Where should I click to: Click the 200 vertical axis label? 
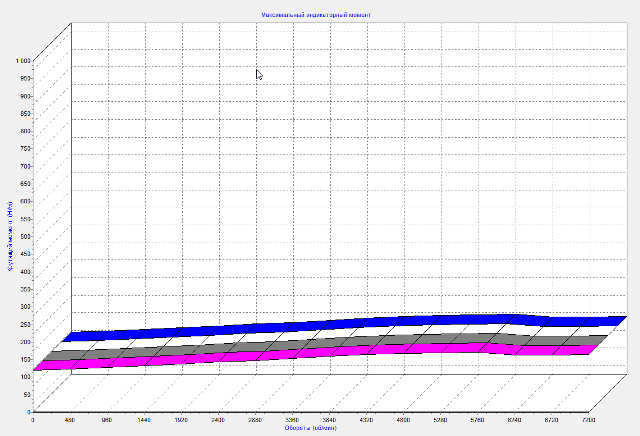(x=25, y=341)
